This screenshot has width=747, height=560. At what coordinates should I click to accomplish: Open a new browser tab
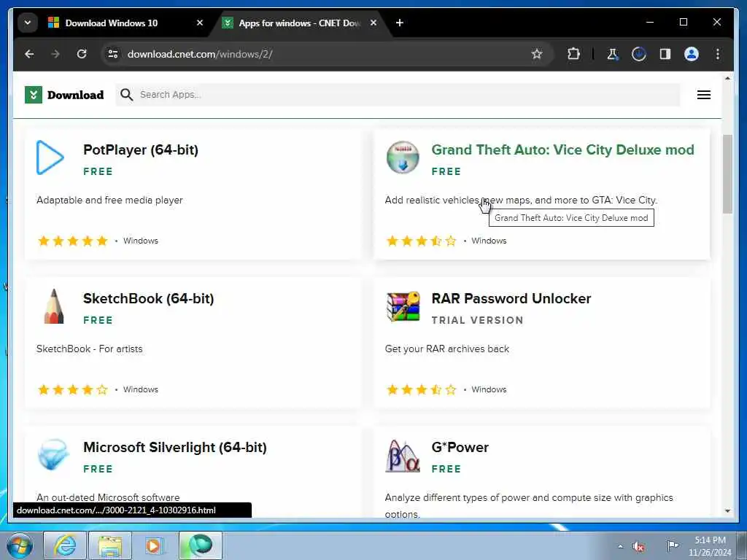(399, 23)
